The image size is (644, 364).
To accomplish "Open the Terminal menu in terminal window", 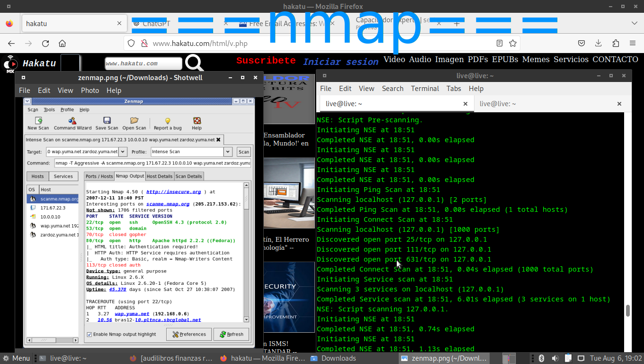I will (425, 89).
